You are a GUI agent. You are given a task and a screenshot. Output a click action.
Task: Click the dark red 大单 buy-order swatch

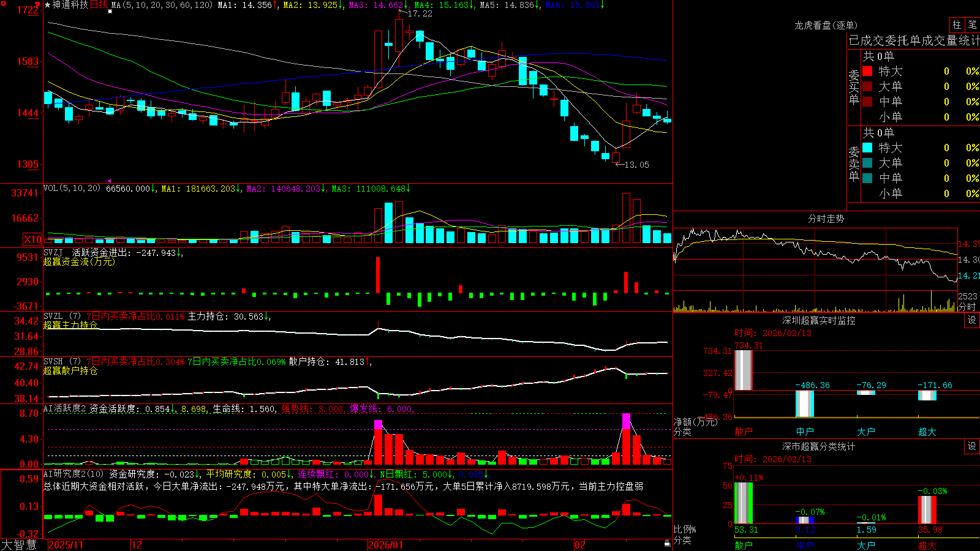pos(867,86)
